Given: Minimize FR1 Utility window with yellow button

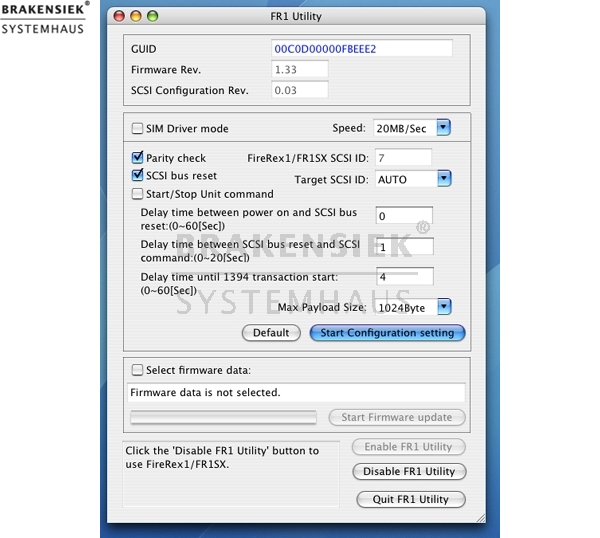Looking at the screenshot, I should pyautogui.click(x=136, y=16).
